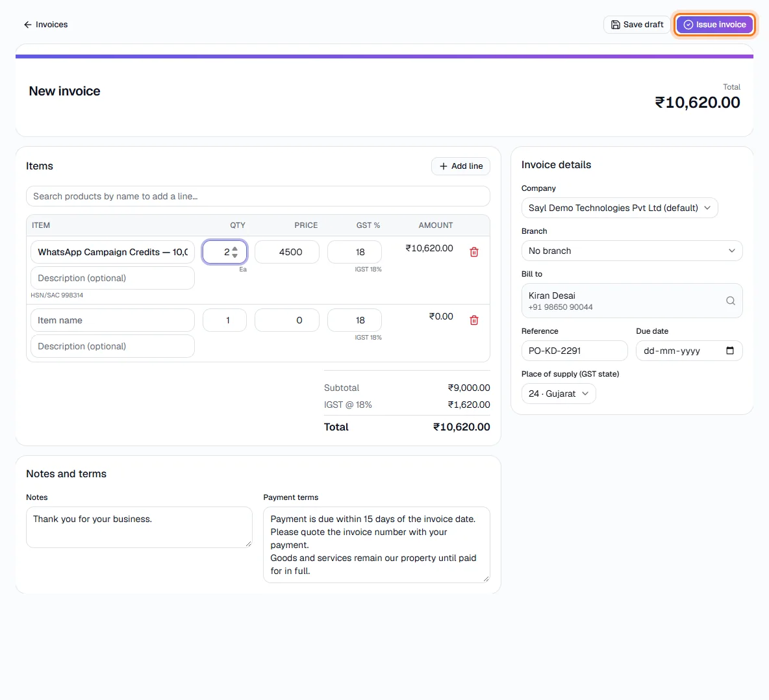Edit the Payment terms text area

coord(376,545)
